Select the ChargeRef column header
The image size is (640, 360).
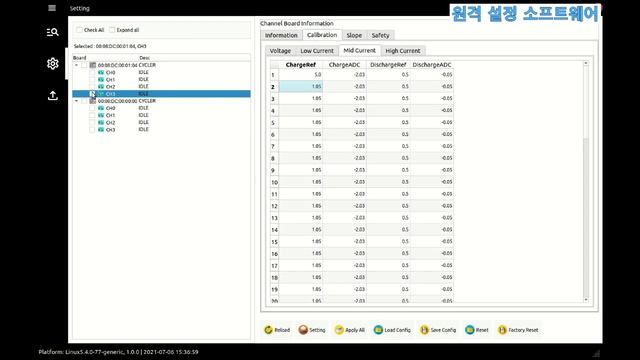click(301, 65)
